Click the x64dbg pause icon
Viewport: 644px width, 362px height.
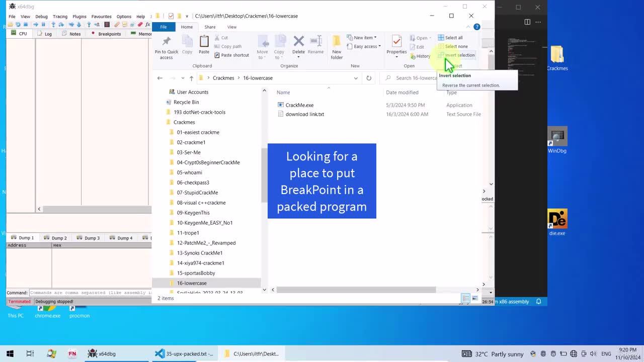click(43, 25)
